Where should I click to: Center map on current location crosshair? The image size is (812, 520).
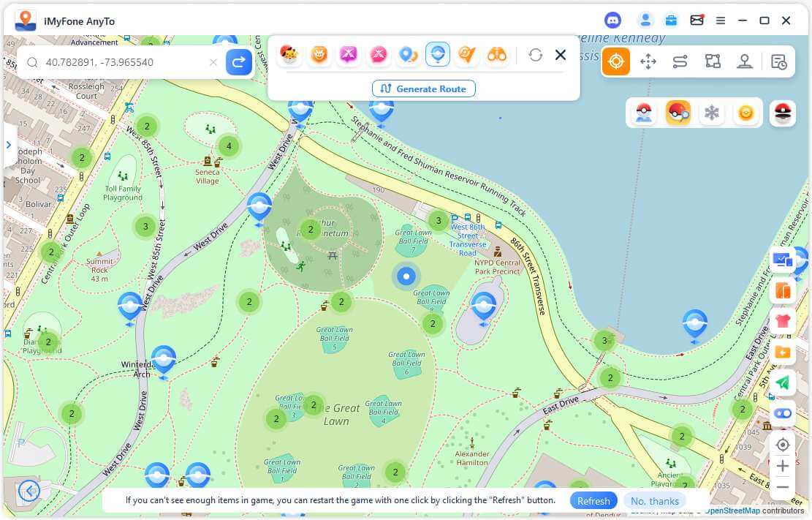click(783, 445)
